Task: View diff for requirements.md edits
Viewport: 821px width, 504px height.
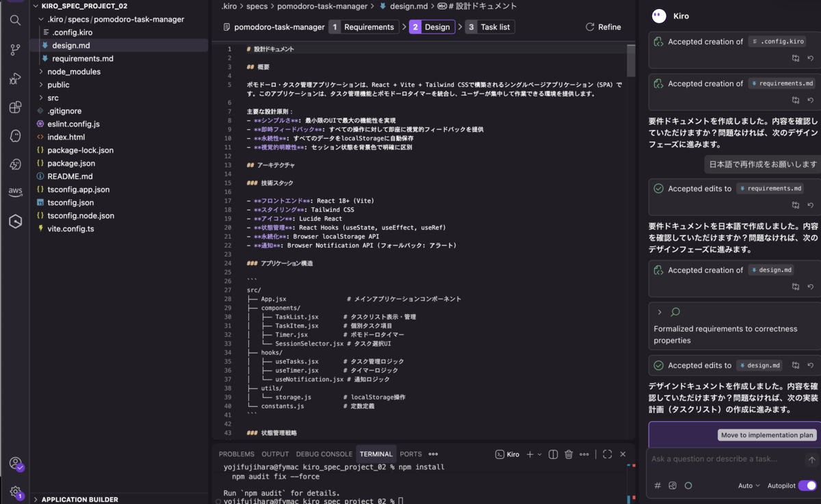Action: tap(796, 204)
